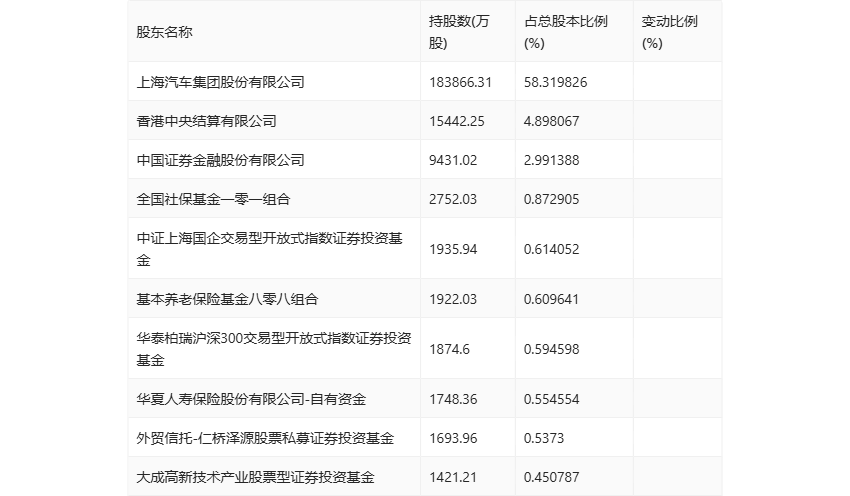Select the 1922.03 shares value
The width and height of the screenshot is (850, 496).
(453, 299)
